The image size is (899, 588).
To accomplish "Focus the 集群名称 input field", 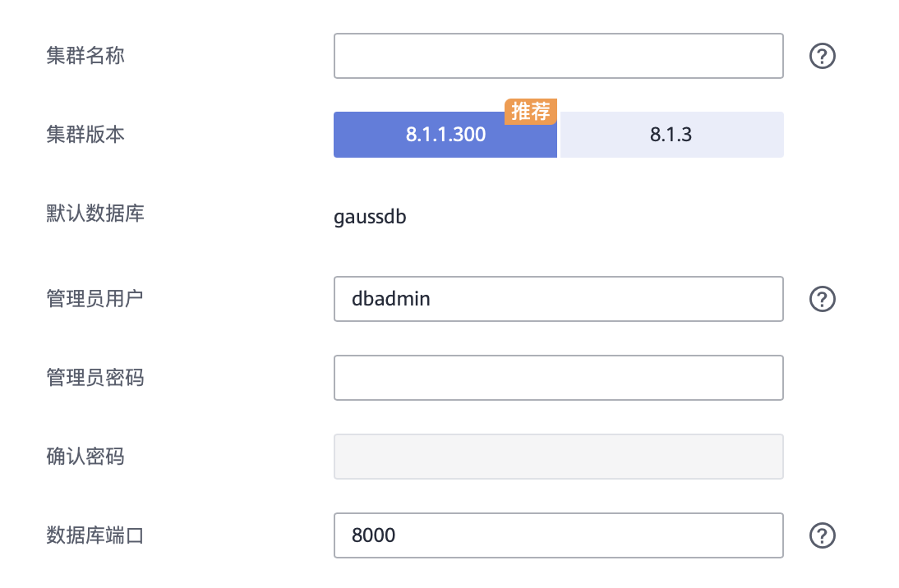I will (558, 56).
